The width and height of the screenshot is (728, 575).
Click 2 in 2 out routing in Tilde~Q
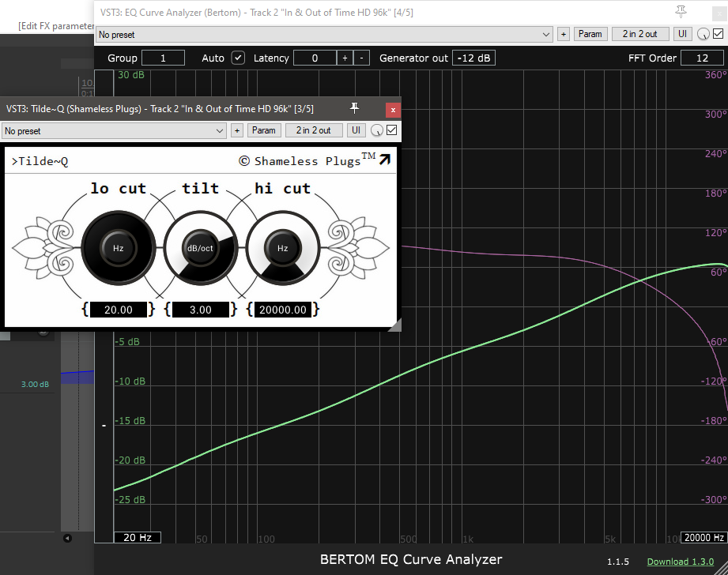[313, 130]
